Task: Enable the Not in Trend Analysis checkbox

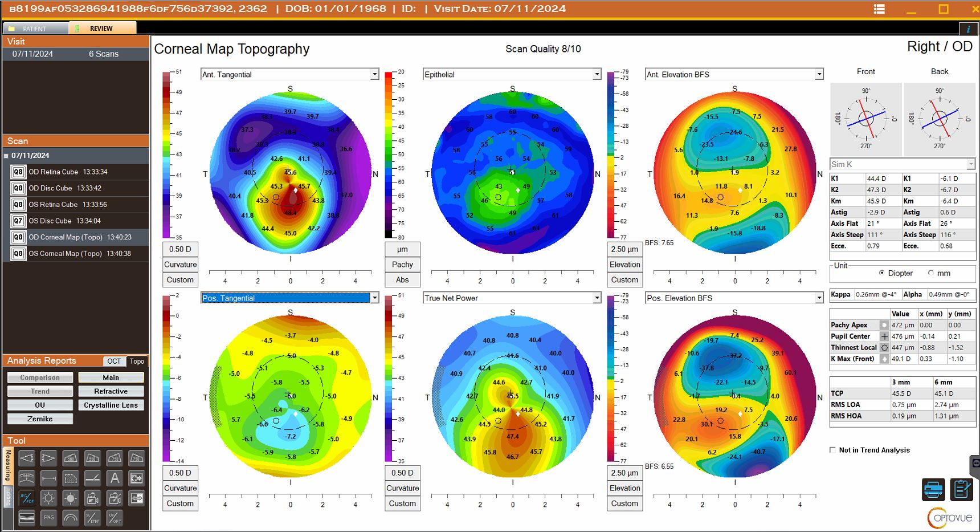Action: tap(832, 450)
